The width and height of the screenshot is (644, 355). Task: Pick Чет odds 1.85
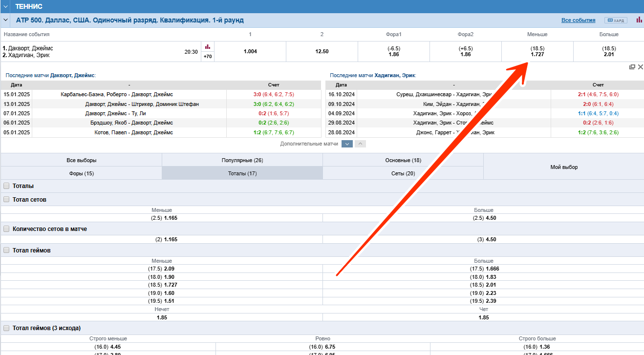coord(484,317)
